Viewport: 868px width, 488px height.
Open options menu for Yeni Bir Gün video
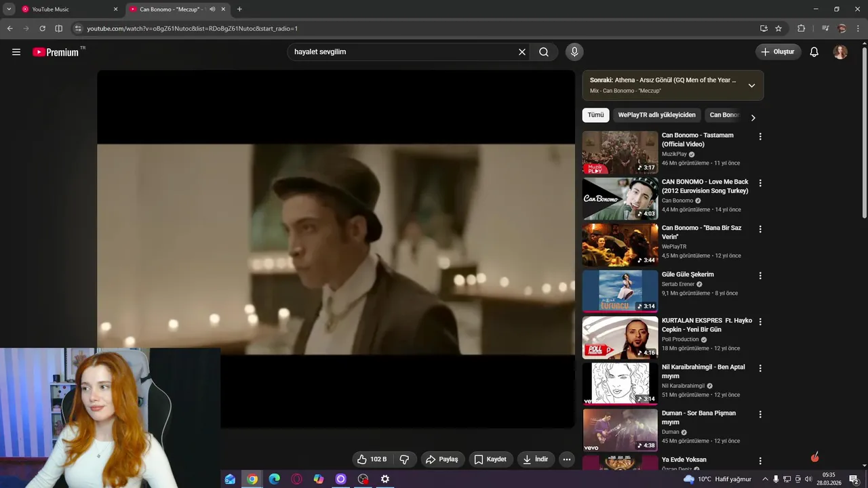(760, 322)
